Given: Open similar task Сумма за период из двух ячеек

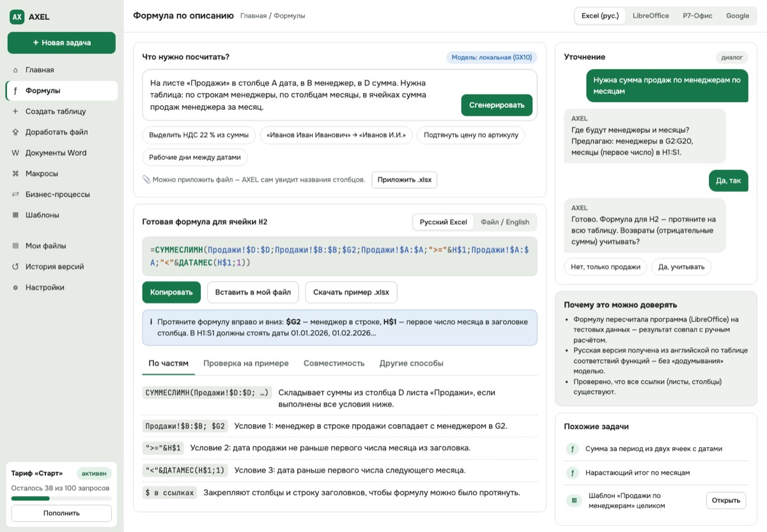Looking at the screenshot, I should pyautogui.click(x=656, y=449).
